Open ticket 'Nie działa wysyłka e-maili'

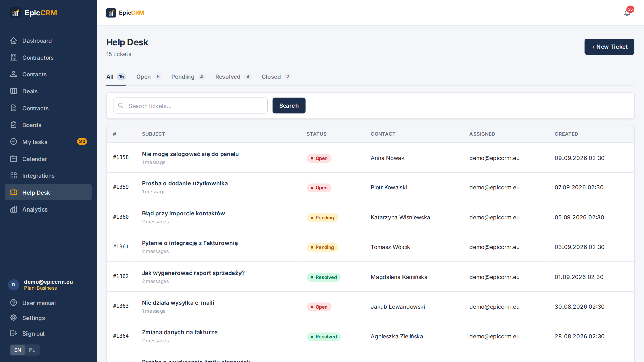(178, 303)
